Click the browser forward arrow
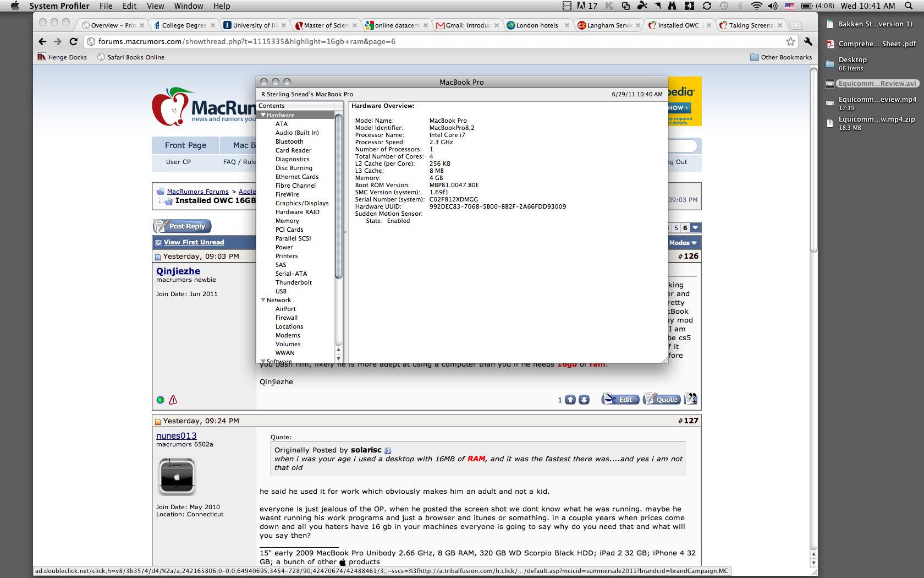The height and width of the screenshot is (578, 924). 58,41
